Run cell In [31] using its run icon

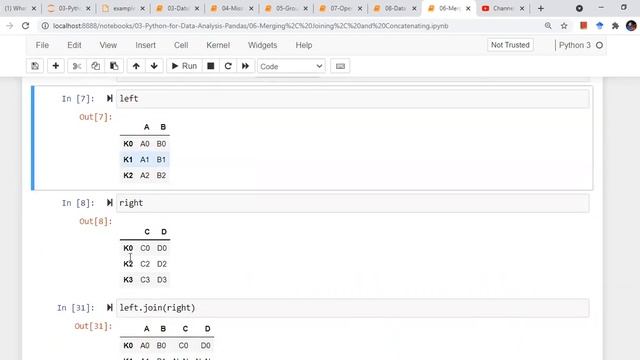(x=109, y=308)
